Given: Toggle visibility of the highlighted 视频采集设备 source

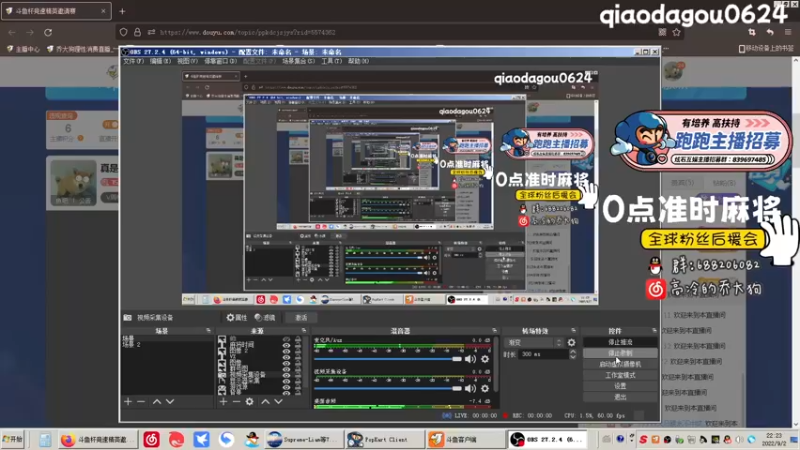Looking at the screenshot, I should pos(286,375).
